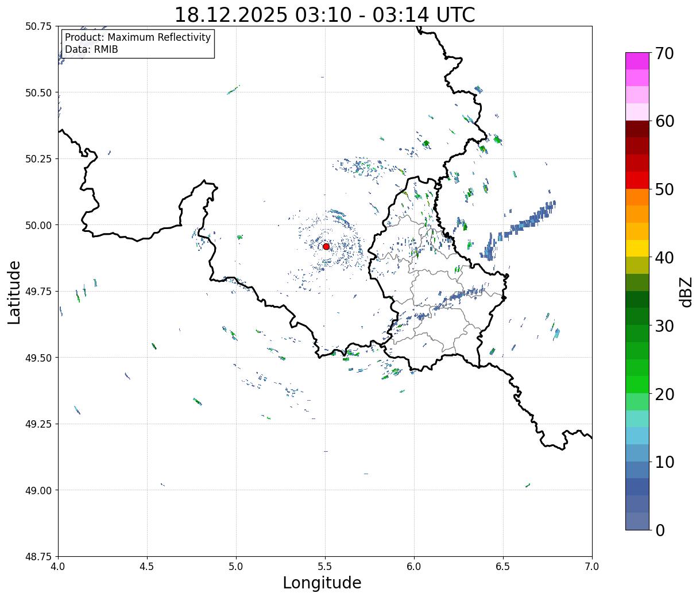Click the 'dBZ' colorbar label

[x=686, y=292]
